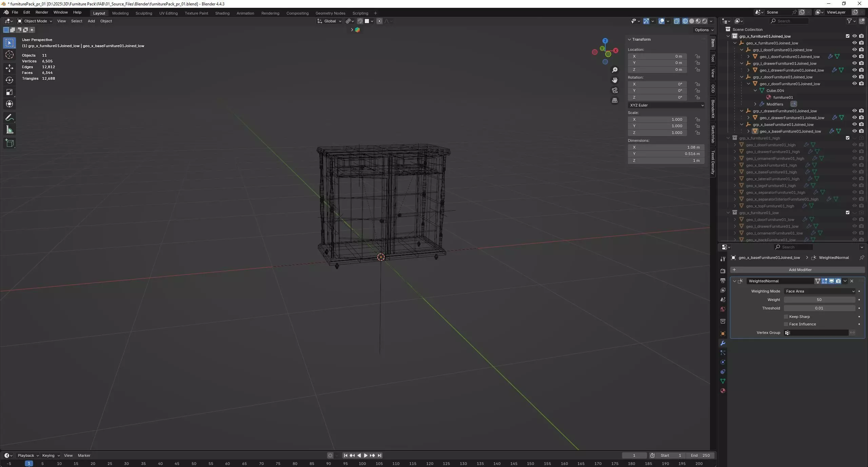The image size is (868, 467).
Task: Click the zoom viewport magnifier icon
Action: point(615,70)
